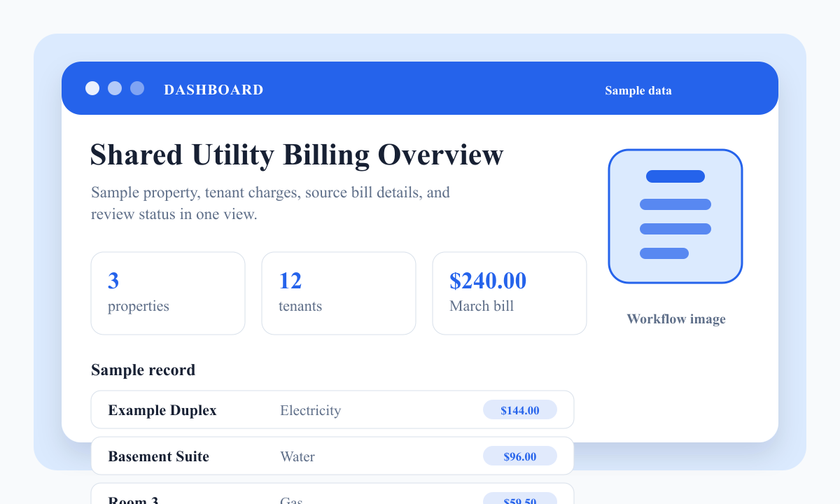
Task: Click the third window dot in header
Action: click(137, 88)
